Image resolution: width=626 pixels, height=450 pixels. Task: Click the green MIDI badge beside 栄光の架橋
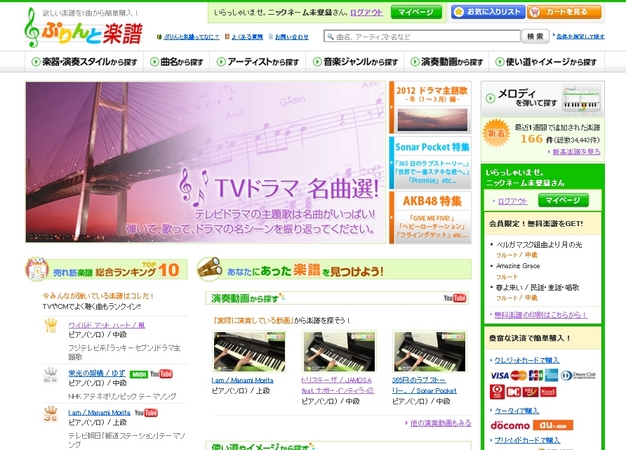coord(137,374)
